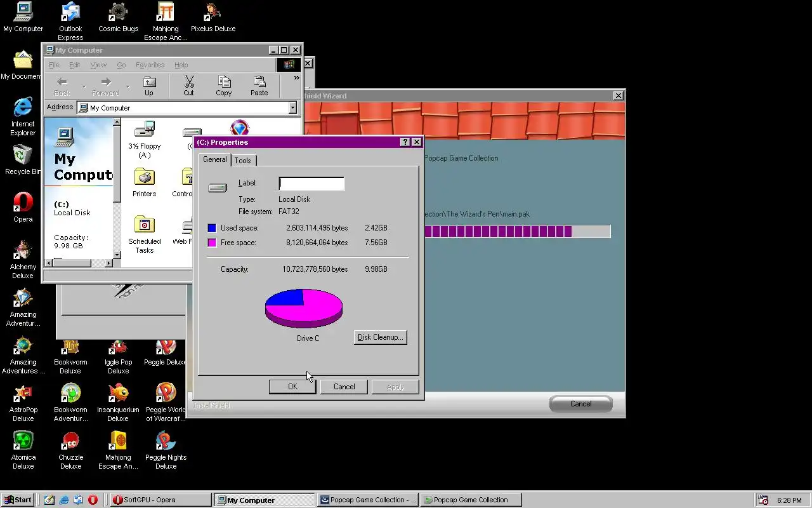Click the Properties dialog help question mark
812x508 pixels.
tap(405, 142)
